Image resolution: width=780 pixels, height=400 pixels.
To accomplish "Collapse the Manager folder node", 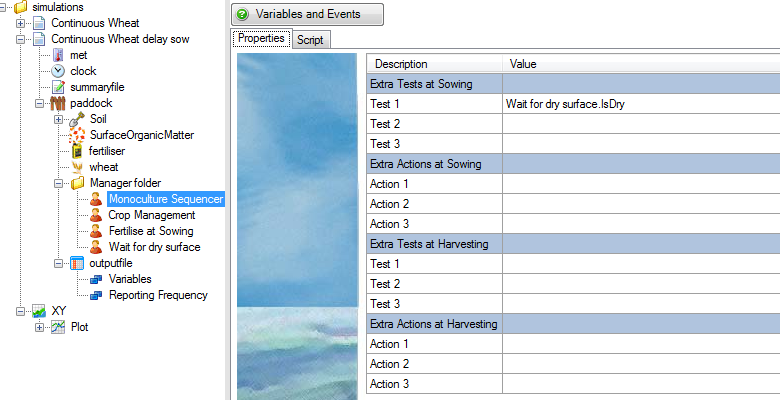I will [58, 183].
